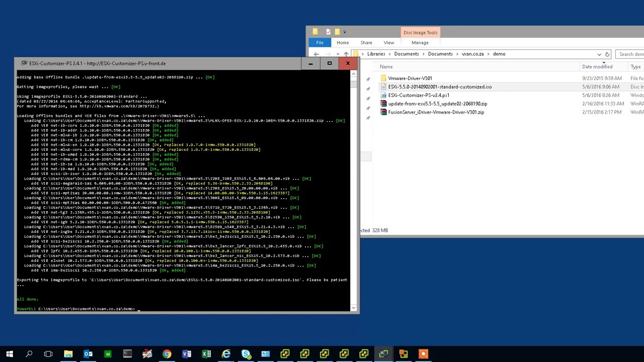The width and height of the screenshot is (644, 362).
Task: Open Skype from the taskbar
Action: 246,354
